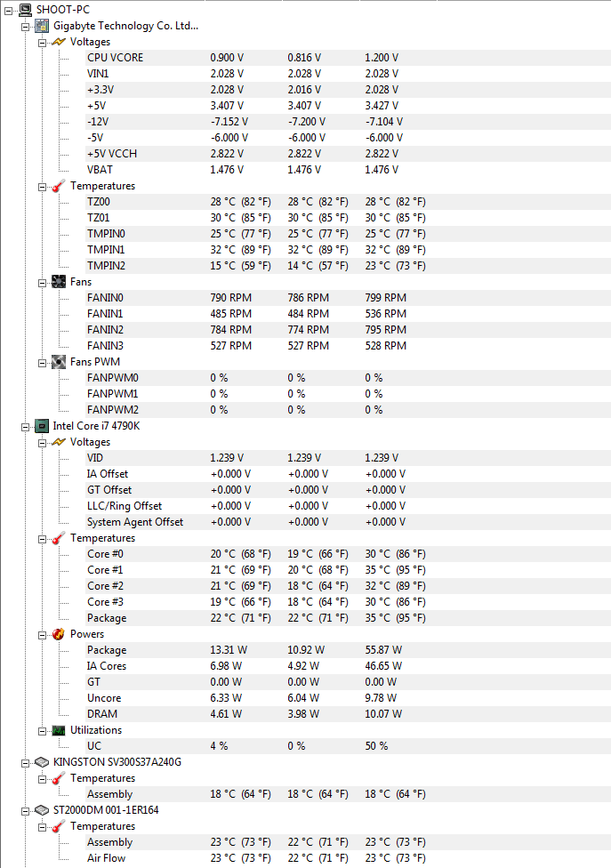The width and height of the screenshot is (611, 868).
Task: Collapse the Intel Core i7 4790K node
Action: [26, 426]
